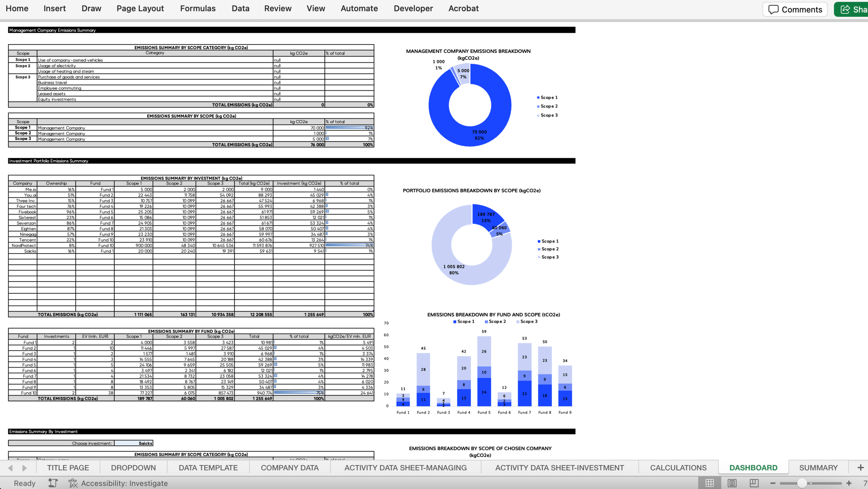Switch to DATA TEMPLATE sheet tab
Viewport: 868px width, 489px height.
[x=208, y=468]
